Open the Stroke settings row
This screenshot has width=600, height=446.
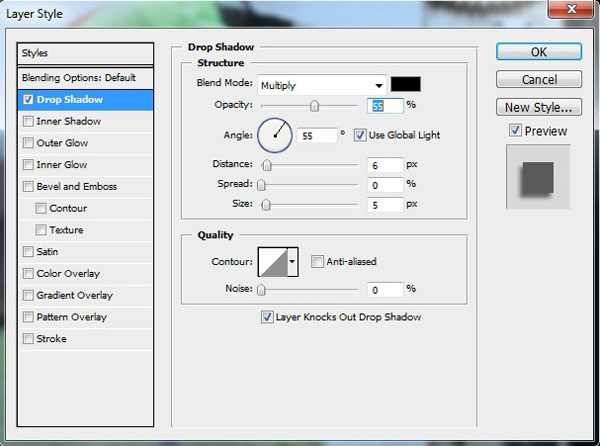pos(85,339)
